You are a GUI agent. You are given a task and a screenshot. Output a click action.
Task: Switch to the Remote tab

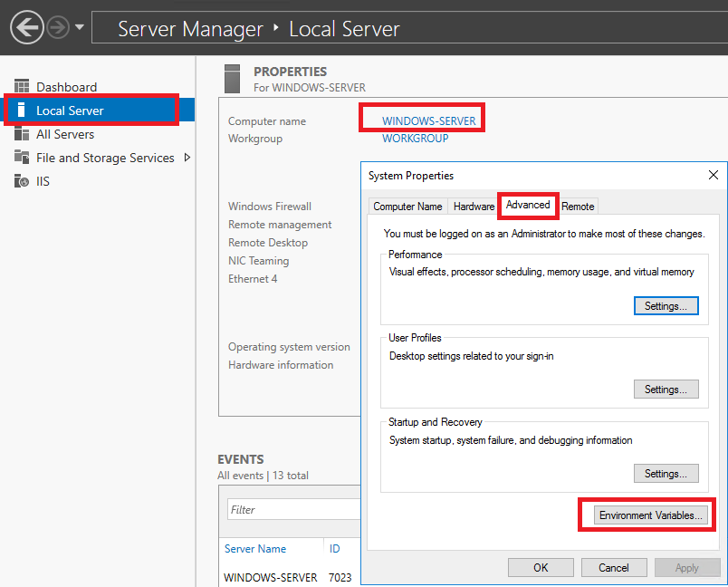tap(578, 207)
